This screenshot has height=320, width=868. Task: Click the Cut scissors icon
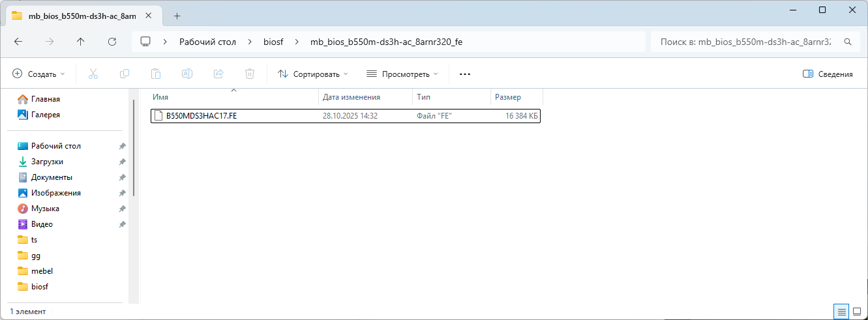(93, 74)
